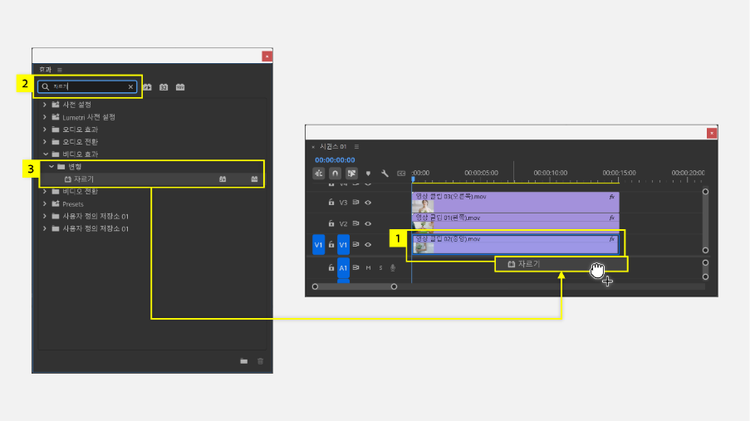Toggle sync lock on V1 track
The height and width of the screenshot is (421, 750).
tap(355, 244)
